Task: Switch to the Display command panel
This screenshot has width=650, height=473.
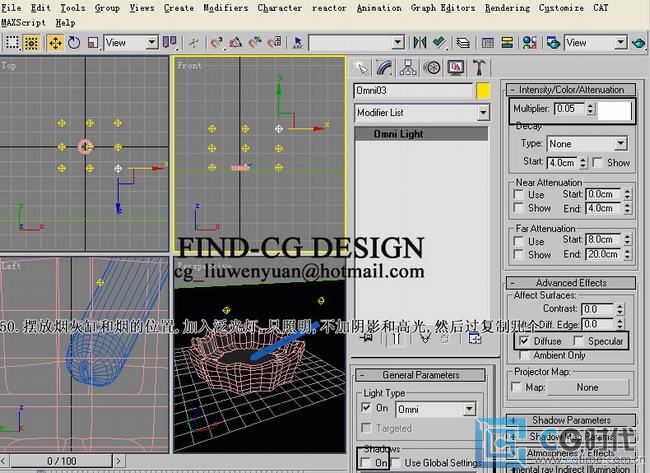Action: click(x=456, y=68)
